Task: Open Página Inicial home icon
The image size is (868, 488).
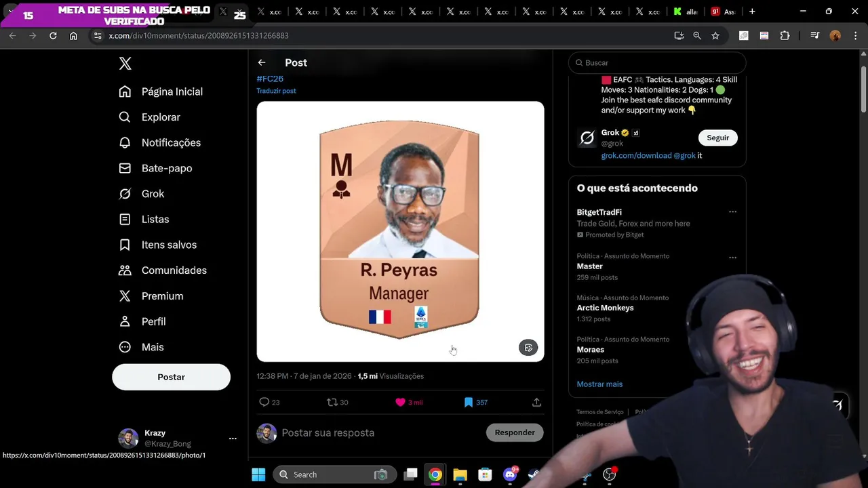Action: (x=125, y=91)
